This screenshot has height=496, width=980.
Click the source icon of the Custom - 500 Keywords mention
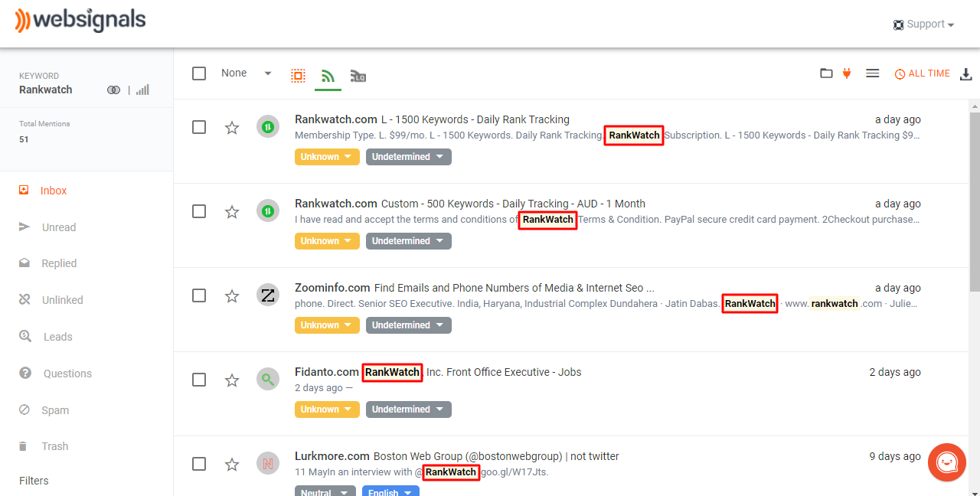click(x=268, y=210)
